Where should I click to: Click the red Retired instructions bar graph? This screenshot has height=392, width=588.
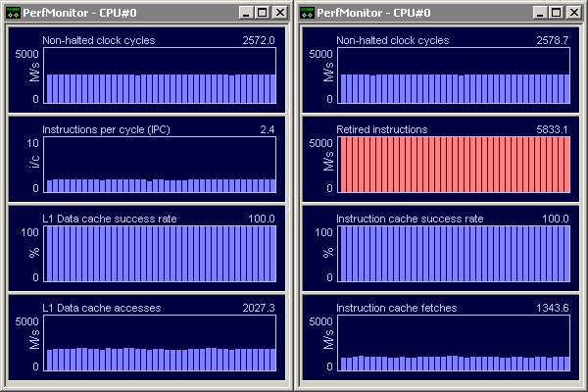pyautogui.click(x=454, y=165)
